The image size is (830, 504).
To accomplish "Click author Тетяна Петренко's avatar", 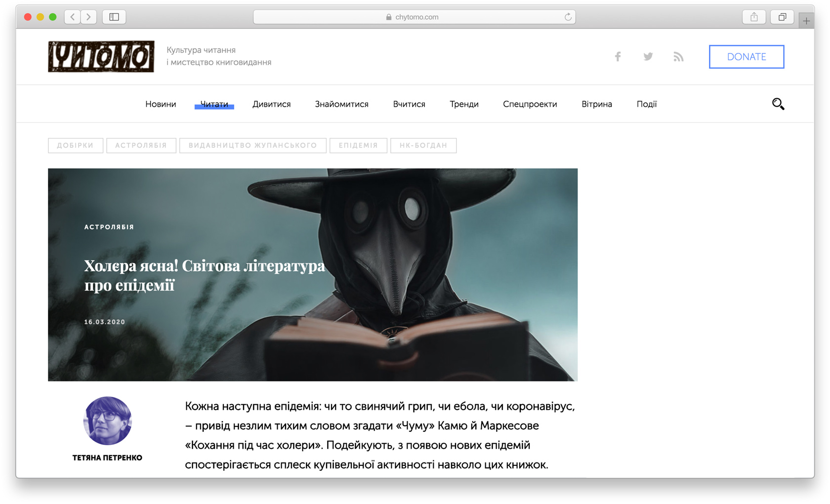I will (107, 420).
